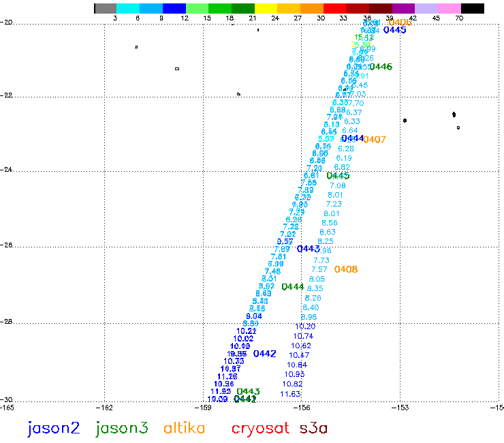Select green track label 0443 near bottom
Image resolution: width=504 pixels, height=443 pixels.
pyautogui.click(x=248, y=391)
